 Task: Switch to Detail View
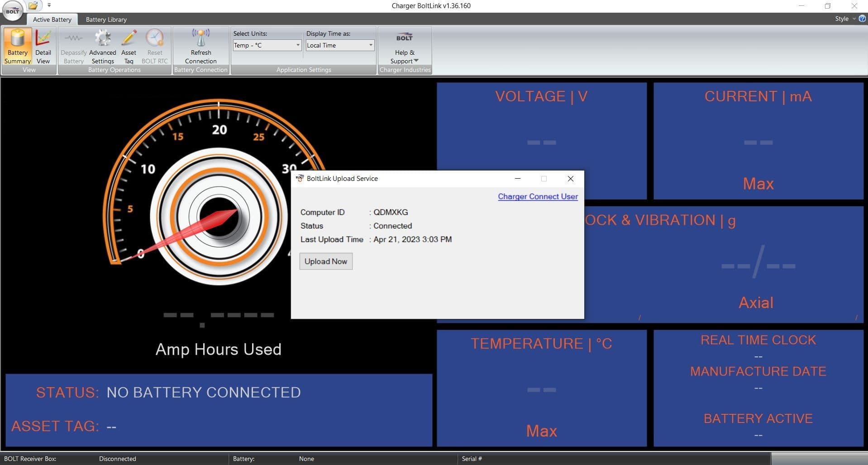coord(43,46)
